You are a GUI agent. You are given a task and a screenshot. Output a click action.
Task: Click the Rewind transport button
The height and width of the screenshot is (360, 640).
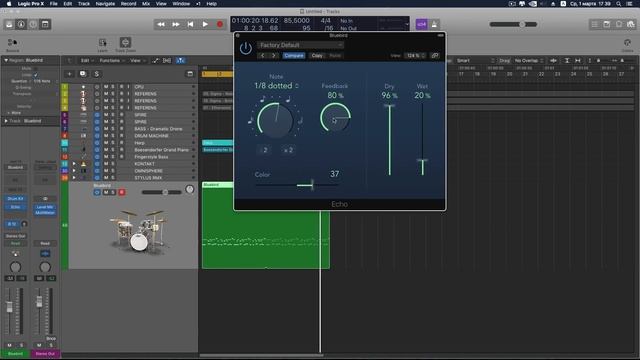(161, 24)
